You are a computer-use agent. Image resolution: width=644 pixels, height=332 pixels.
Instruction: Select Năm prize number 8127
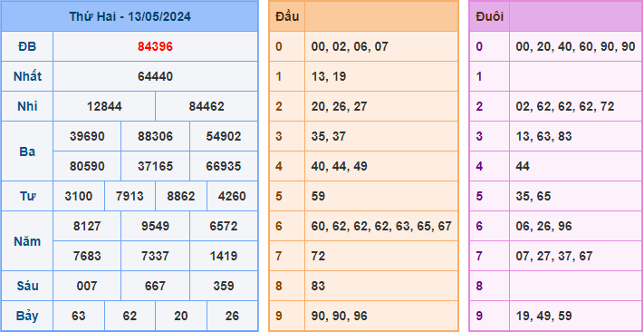(87, 226)
